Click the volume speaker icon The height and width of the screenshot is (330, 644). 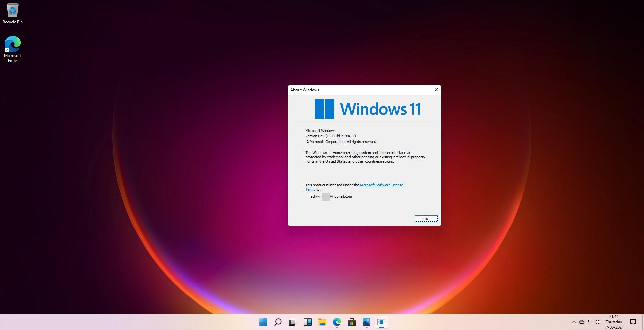598,322
